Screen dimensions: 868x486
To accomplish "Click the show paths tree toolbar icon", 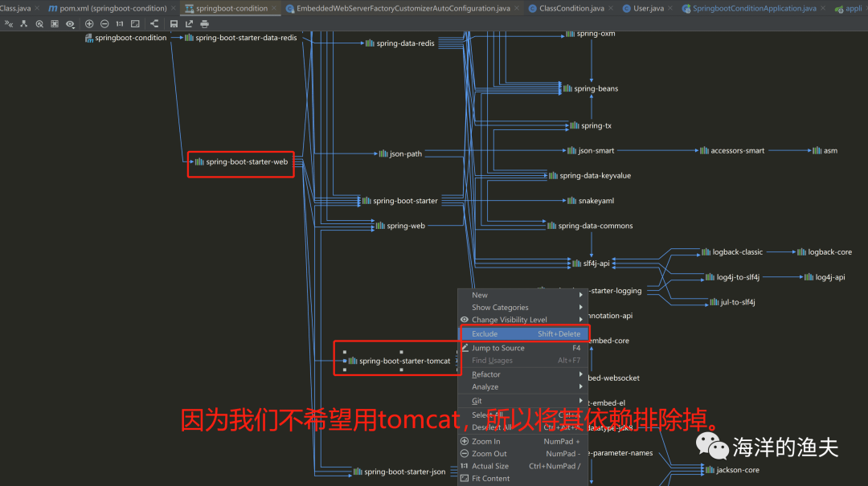I will (24, 24).
